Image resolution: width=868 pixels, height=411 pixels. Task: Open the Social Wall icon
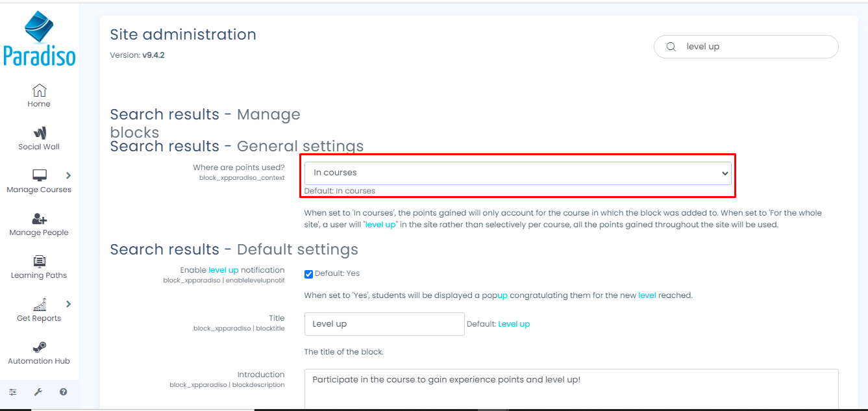click(x=39, y=133)
